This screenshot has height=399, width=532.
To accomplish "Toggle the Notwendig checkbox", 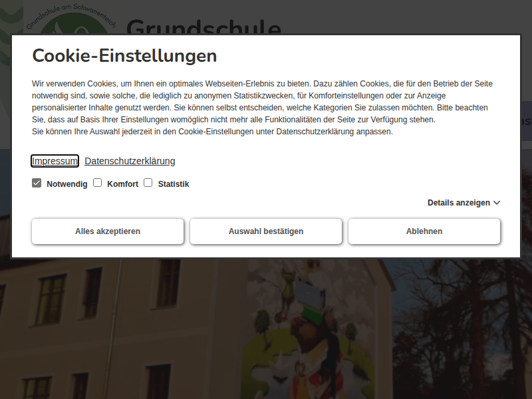I will [x=37, y=183].
